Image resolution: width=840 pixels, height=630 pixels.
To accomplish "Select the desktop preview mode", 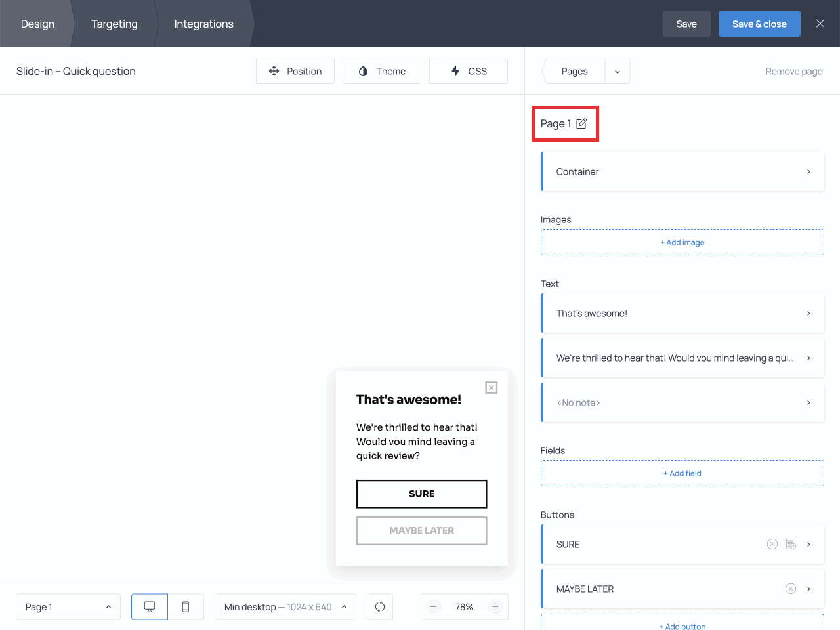I will click(149, 606).
